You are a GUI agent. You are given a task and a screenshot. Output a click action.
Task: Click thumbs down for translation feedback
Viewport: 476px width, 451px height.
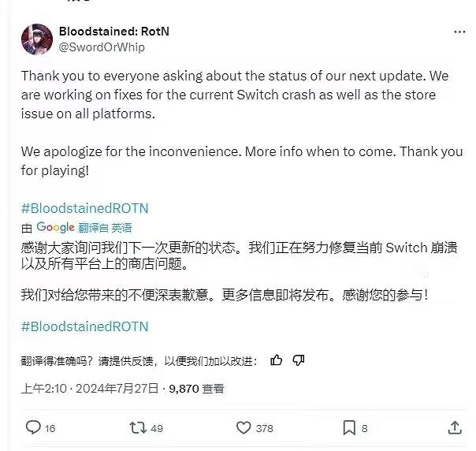(x=299, y=360)
